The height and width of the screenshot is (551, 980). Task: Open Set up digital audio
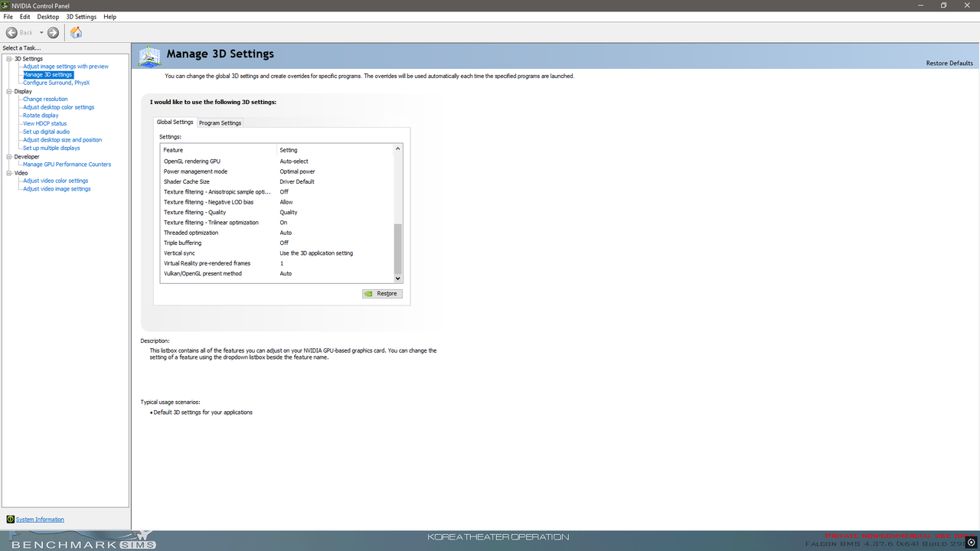pyautogui.click(x=46, y=132)
